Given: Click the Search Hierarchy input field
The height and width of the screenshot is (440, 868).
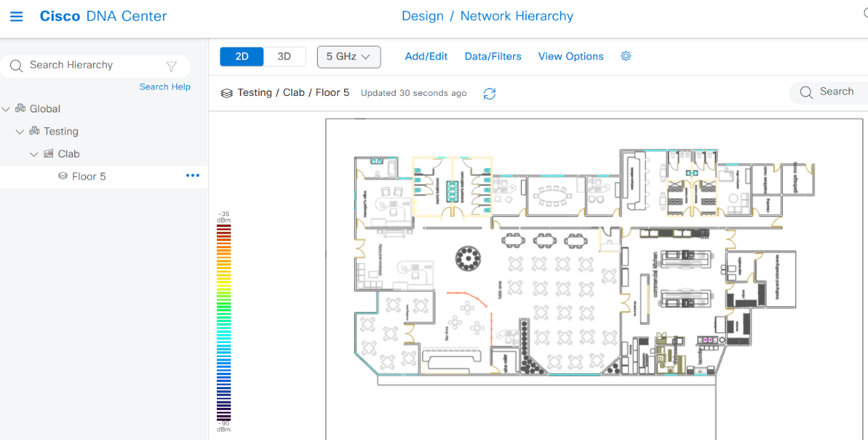Looking at the screenshot, I should [95, 66].
